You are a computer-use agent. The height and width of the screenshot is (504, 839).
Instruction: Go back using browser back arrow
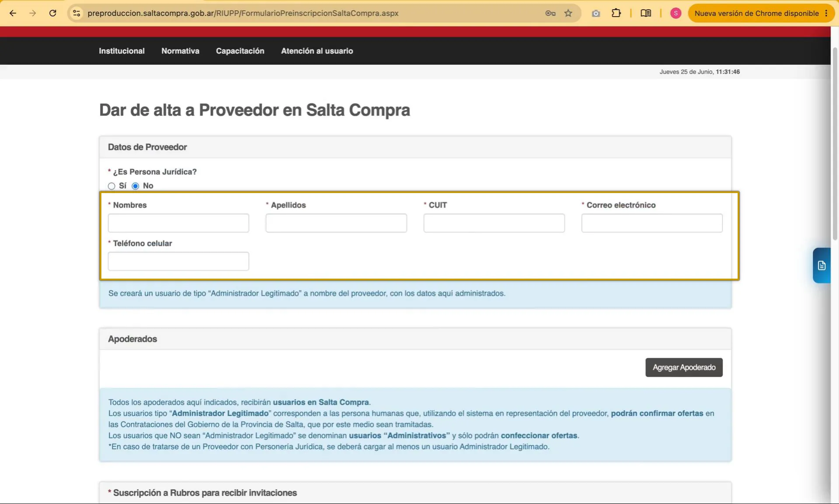[13, 13]
